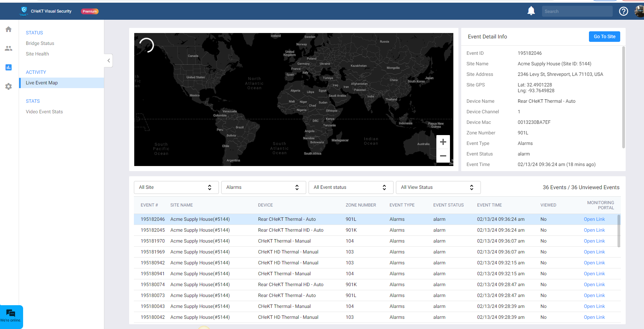Click the Event Detail Info scrollbar
Viewport: 644px width, 329px height.
(x=623, y=98)
